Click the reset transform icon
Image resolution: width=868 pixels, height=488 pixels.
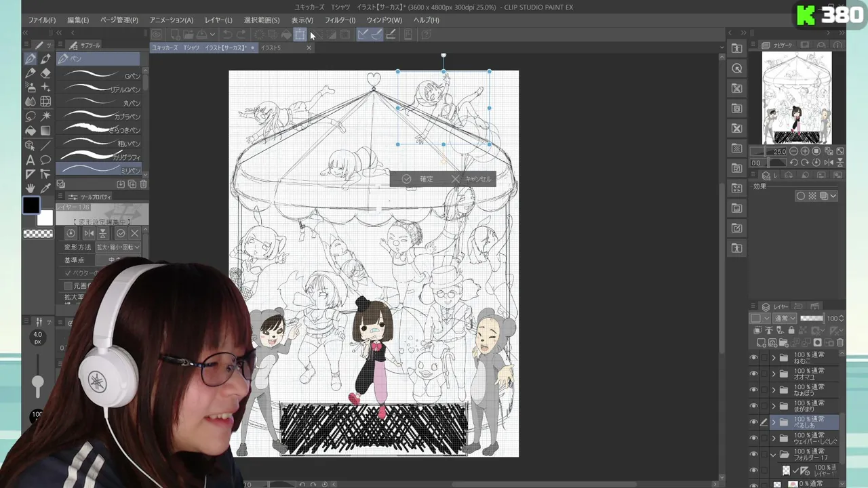pyautogui.click(x=71, y=233)
